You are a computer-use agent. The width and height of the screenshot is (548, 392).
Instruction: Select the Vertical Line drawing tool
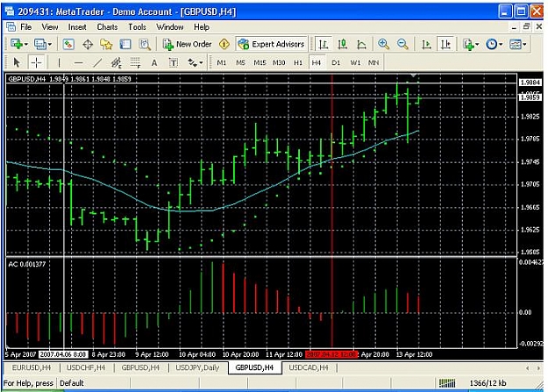(x=59, y=62)
